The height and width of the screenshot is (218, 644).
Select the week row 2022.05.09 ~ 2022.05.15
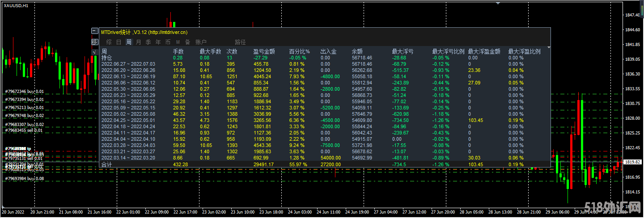(x=324, y=108)
